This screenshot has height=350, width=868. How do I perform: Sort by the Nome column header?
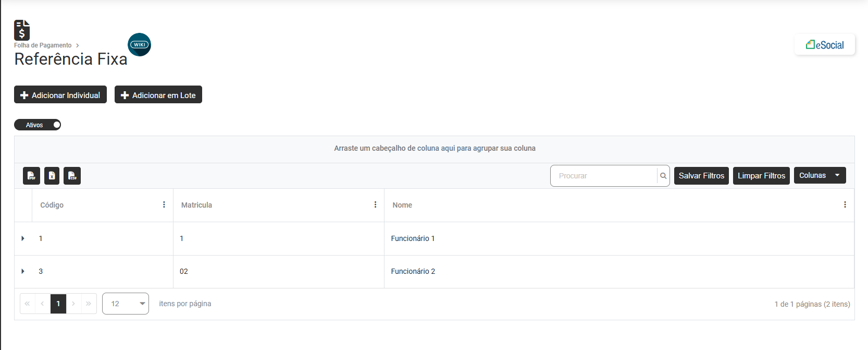(402, 205)
